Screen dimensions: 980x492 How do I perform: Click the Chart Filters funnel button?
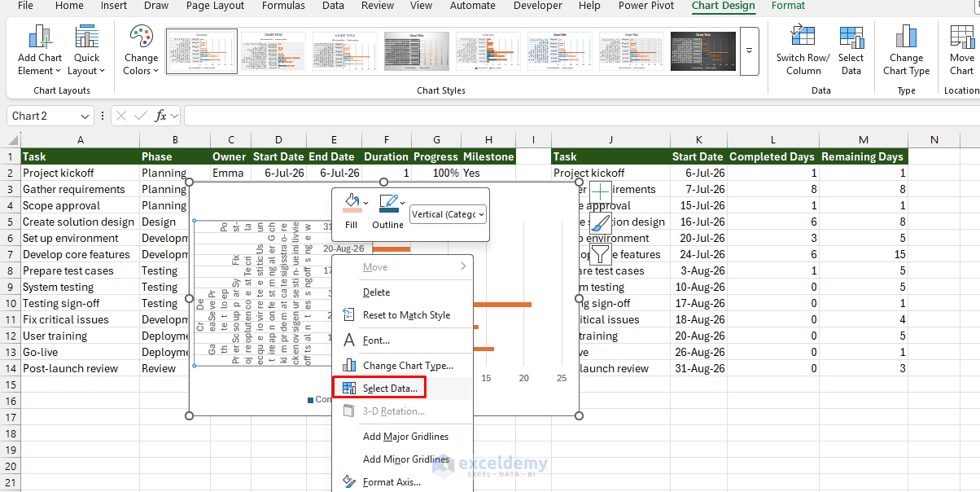click(600, 255)
